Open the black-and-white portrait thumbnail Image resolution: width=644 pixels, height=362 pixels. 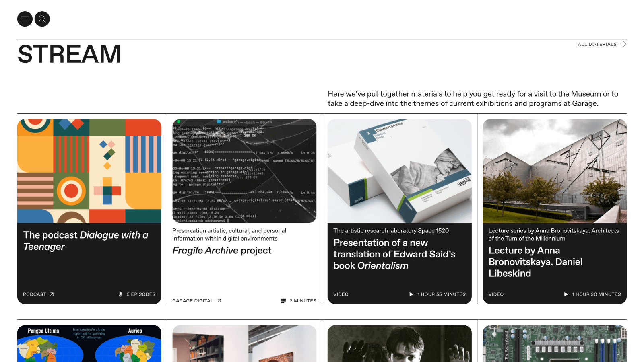click(400, 343)
